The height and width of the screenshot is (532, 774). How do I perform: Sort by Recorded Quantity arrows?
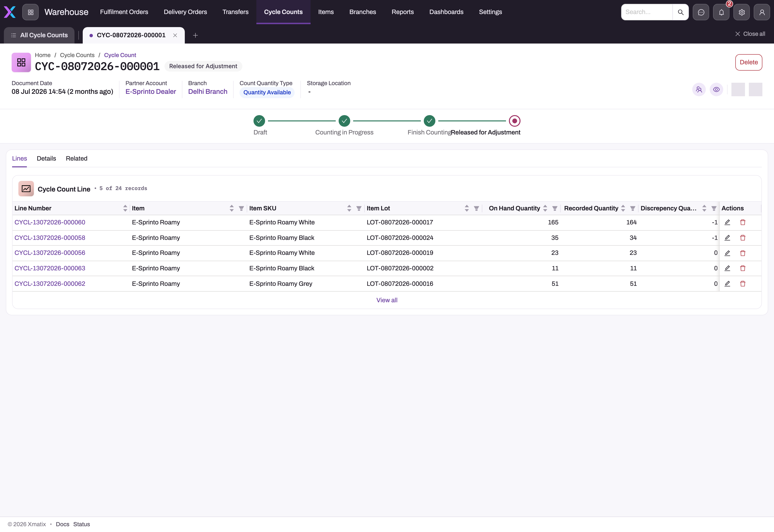point(623,208)
